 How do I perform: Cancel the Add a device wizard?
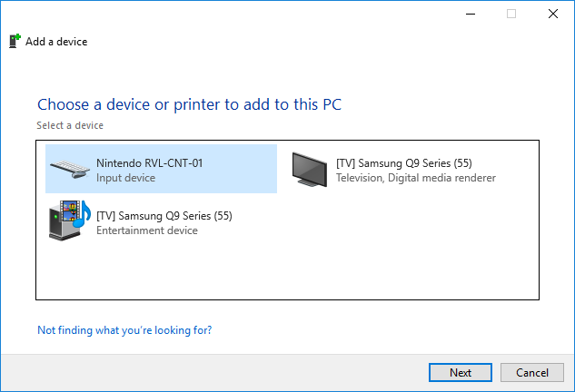pyautogui.click(x=532, y=373)
